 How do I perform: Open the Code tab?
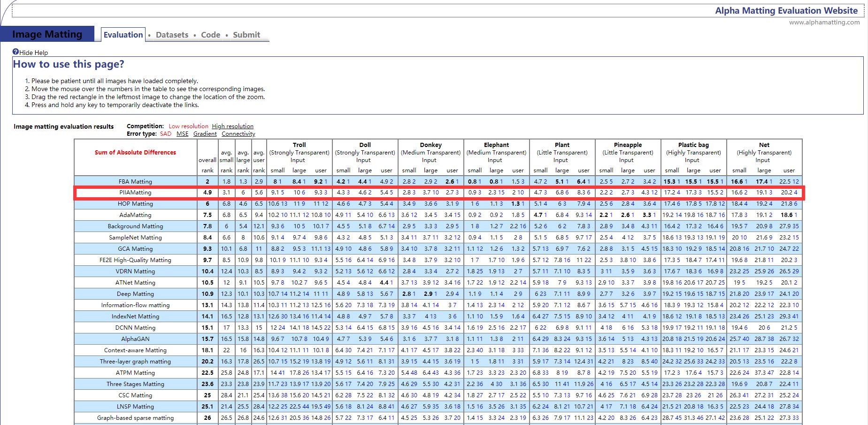[x=210, y=35]
